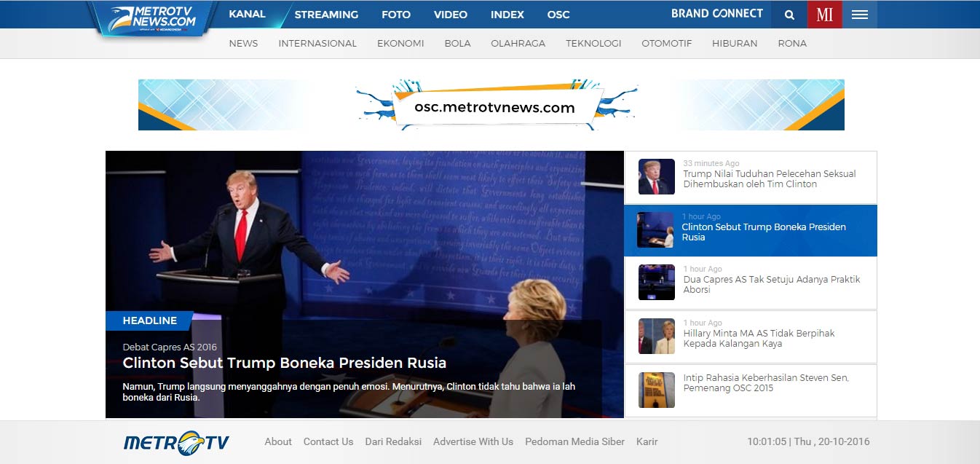Image resolution: width=980 pixels, height=464 pixels.
Task: Click BRAND CONNECT link
Action: 717,14
